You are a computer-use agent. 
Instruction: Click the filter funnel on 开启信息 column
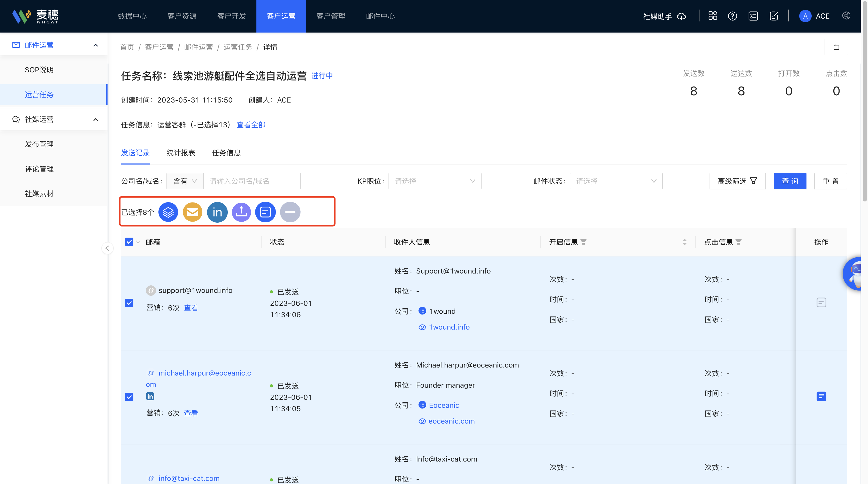tap(584, 242)
